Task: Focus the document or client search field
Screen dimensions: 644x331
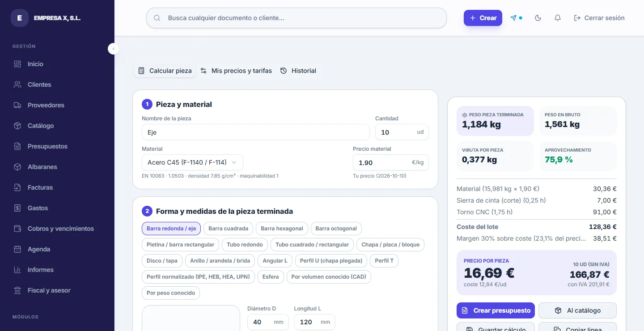Action: pos(297,18)
